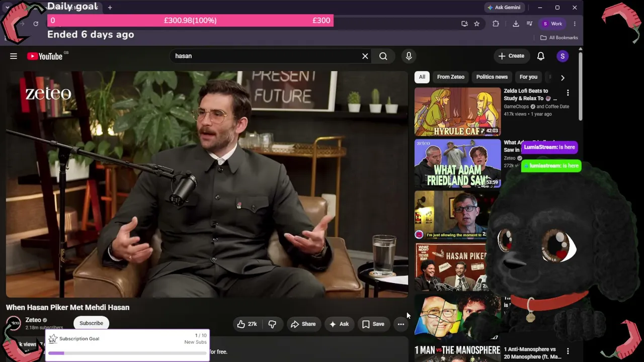Go to YouTube home via logo
Viewport: 644px width, 362px height.
pyautogui.click(x=45, y=56)
